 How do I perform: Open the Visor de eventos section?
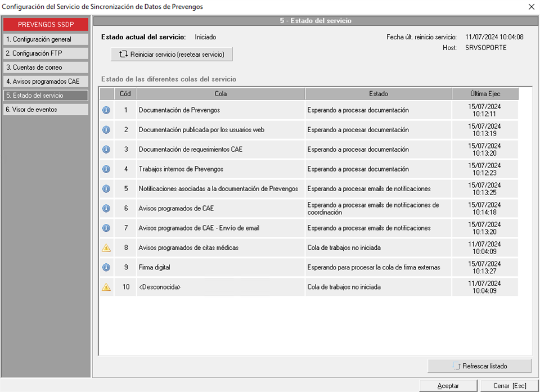tap(45, 110)
